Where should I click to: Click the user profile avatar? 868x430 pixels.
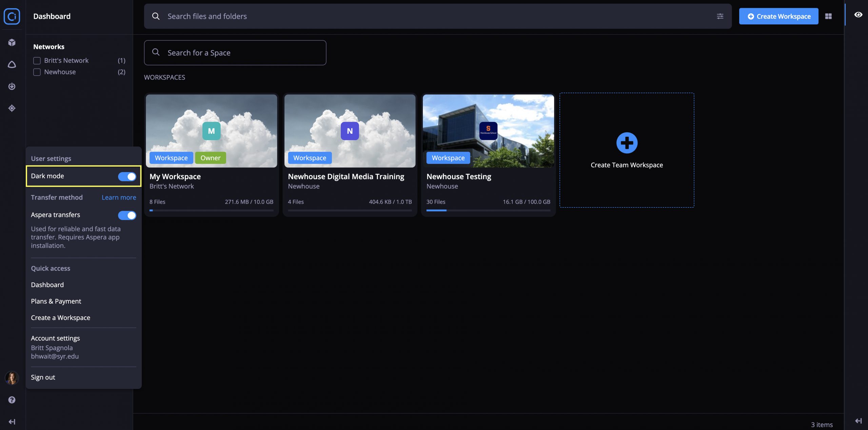click(12, 377)
